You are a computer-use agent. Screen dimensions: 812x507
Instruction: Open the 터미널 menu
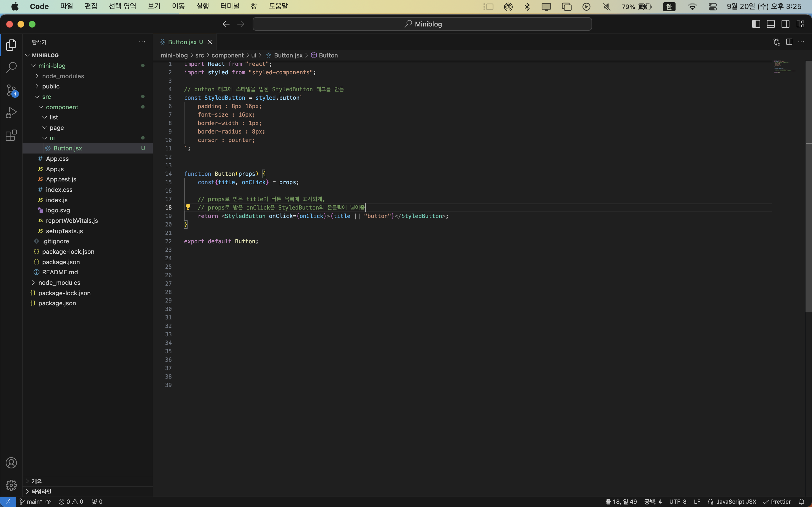tap(230, 6)
